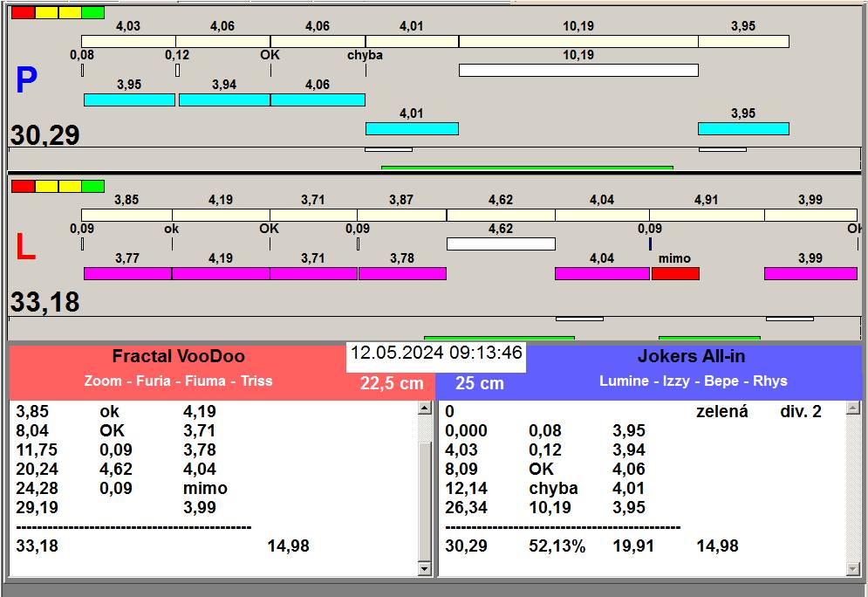This screenshot has height=597, width=868.
Task: Click the dark blue 0,09 marker near 'mimo'
Action: coord(650,244)
